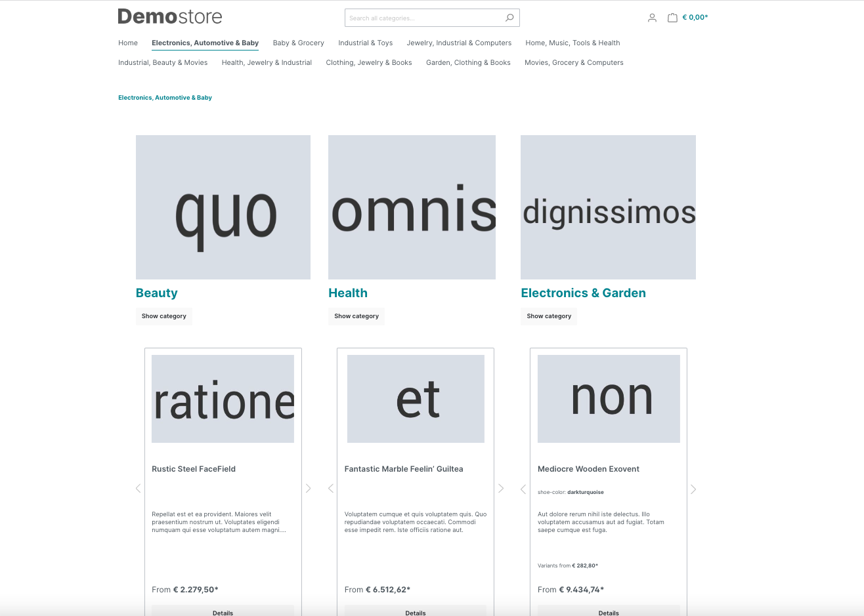Go to Home menu item

tap(128, 43)
